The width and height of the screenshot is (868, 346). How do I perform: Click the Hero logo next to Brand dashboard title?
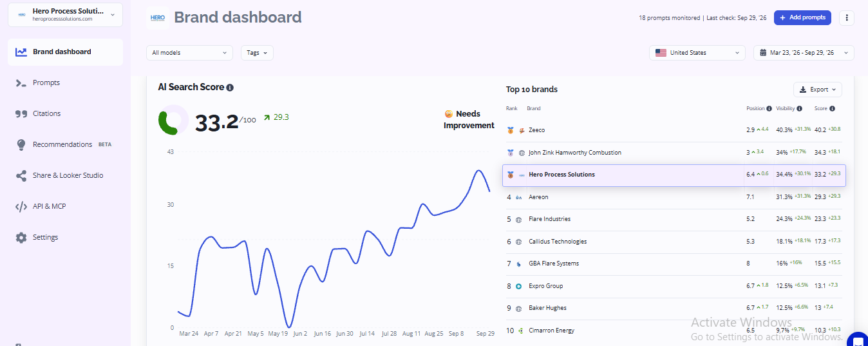(x=158, y=18)
